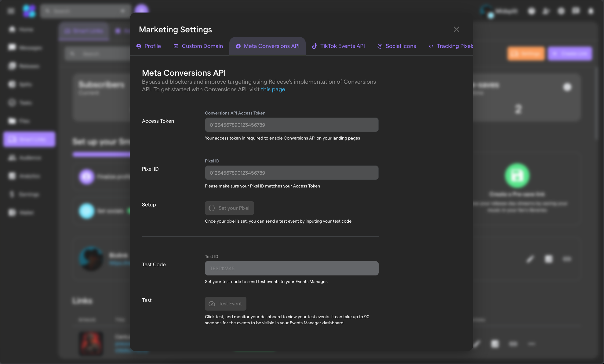Click the Conversions API Access Token input field

[292, 125]
